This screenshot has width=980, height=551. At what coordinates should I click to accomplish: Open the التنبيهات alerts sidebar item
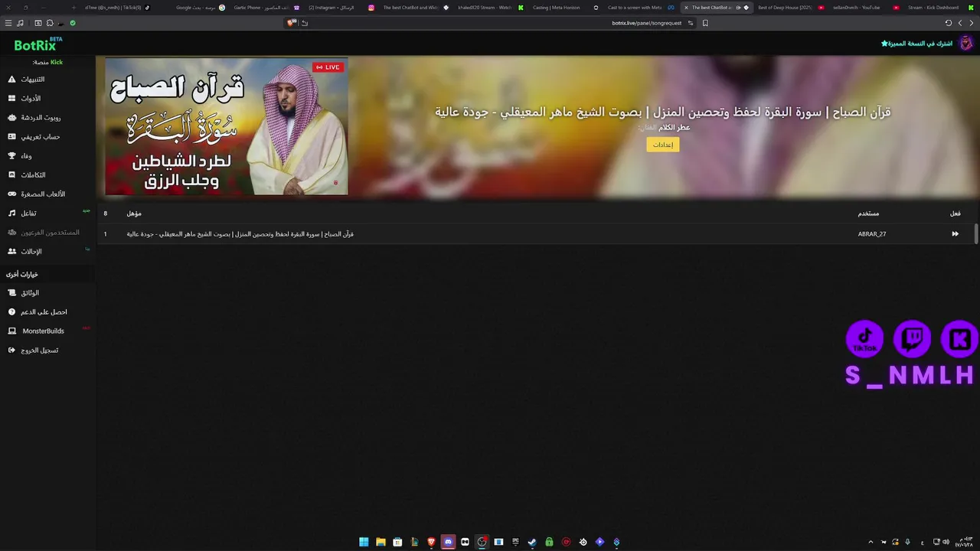point(47,80)
